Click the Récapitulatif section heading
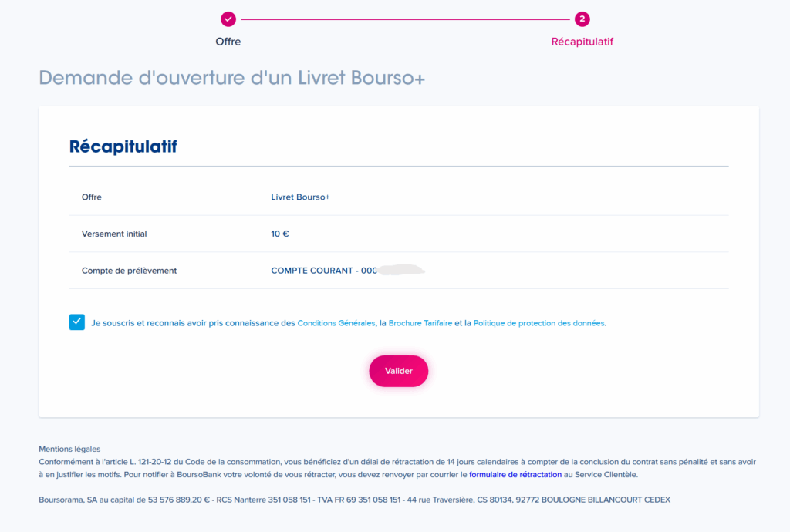Viewport: 790px width, 532px height. (x=123, y=146)
